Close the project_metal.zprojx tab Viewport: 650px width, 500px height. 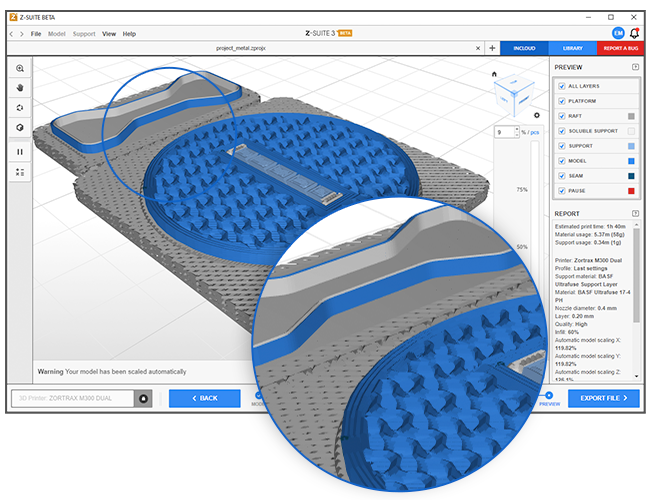click(478, 48)
